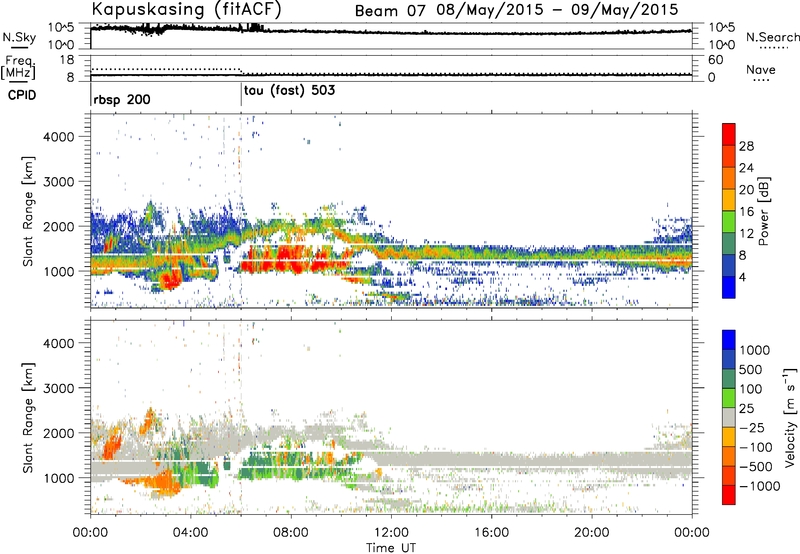The width and height of the screenshot is (800, 554).
Task: Click the Velocity [m s-1] color bar label
Action: (790, 417)
